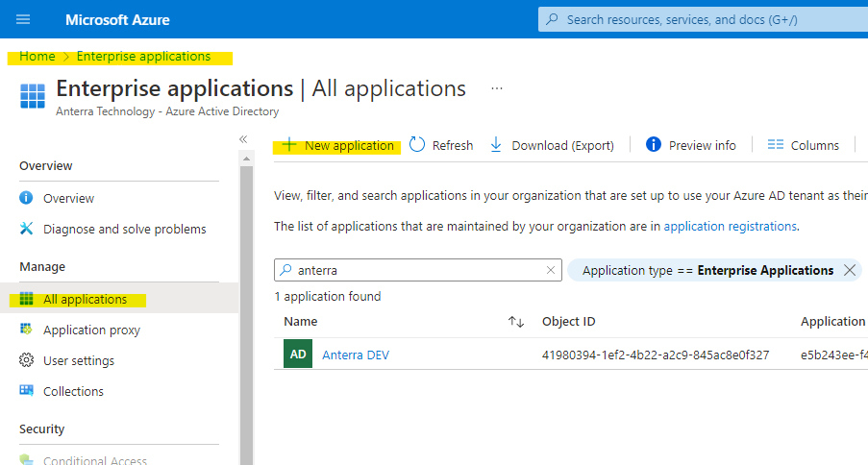
Task: Click the Enterprise applications grid icon
Action: (x=33, y=96)
